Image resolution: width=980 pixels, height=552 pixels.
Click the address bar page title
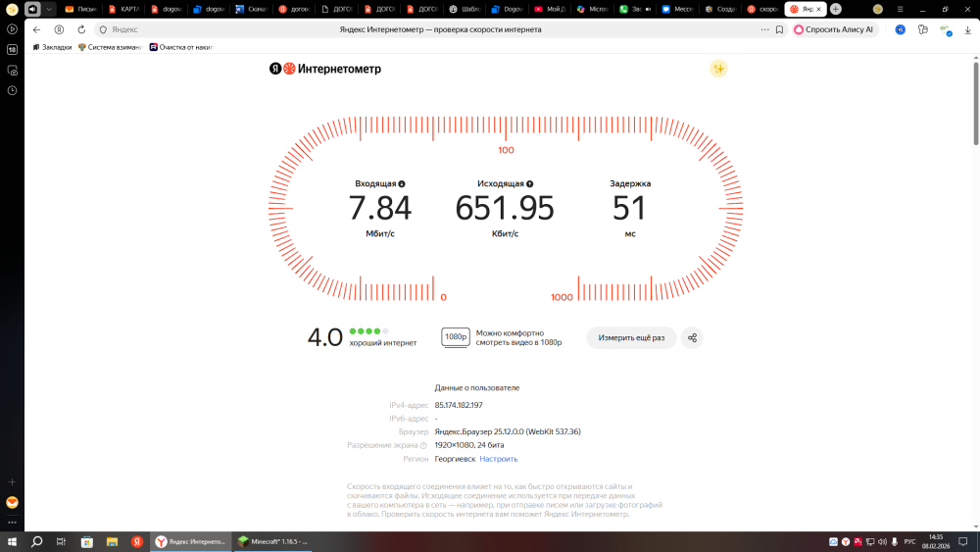[440, 29]
